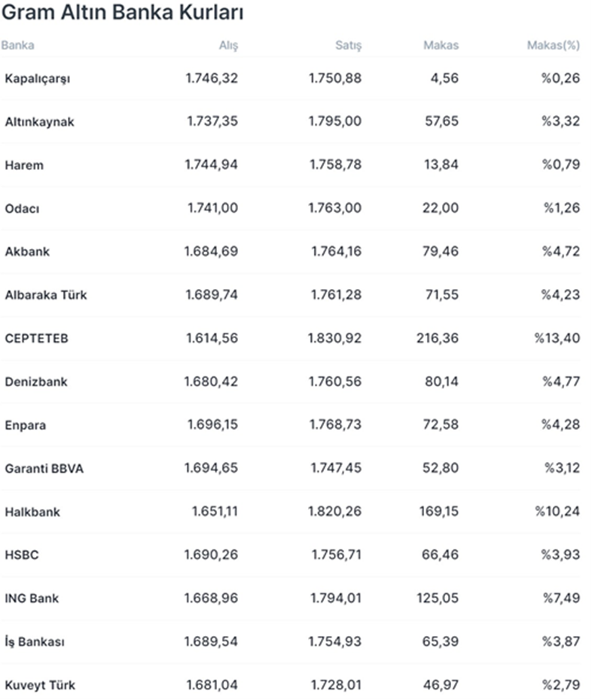Sort by the Alış column header

[x=227, y=45]
